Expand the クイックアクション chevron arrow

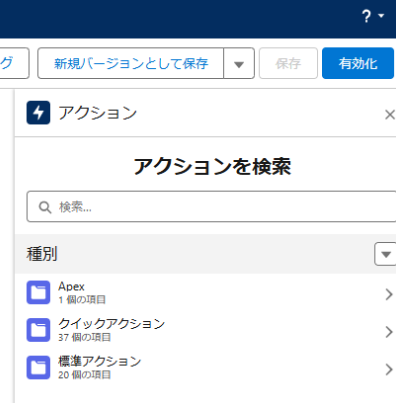click(x=389, y=332)
